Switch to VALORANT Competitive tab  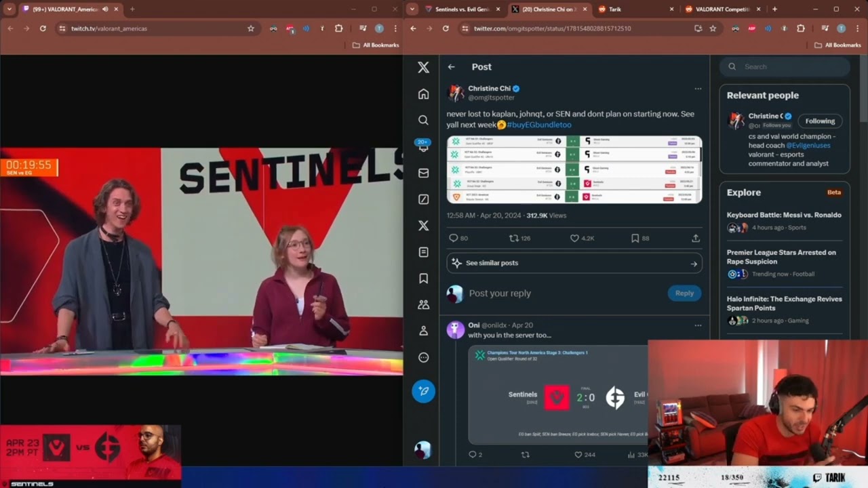(723, 9)
